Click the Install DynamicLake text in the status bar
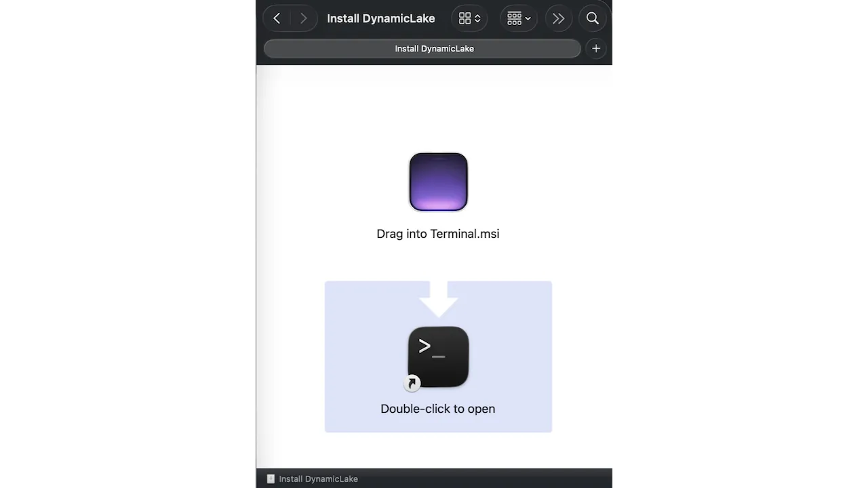The height and width of the screenshot is (488, 868). pos(319,479)
